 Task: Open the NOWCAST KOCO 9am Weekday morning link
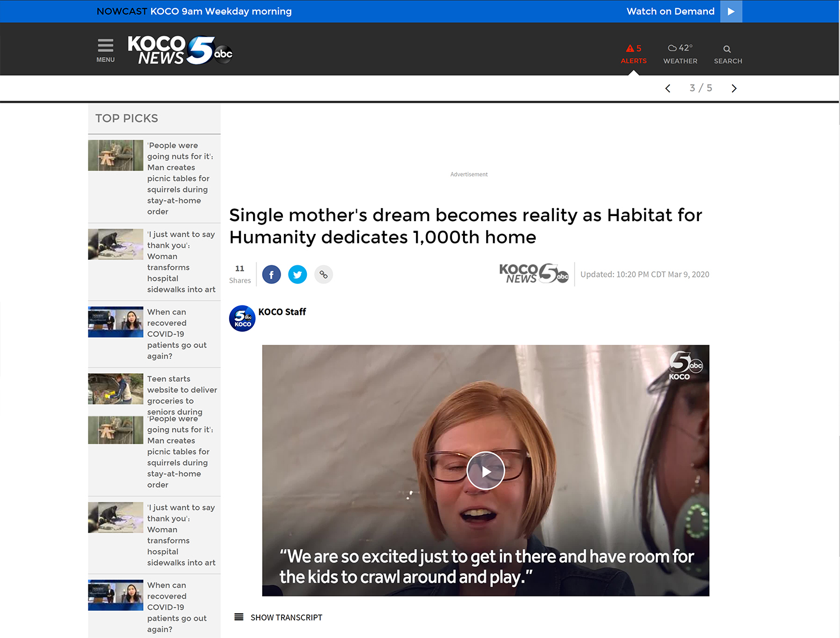click(x=194, y=11)
